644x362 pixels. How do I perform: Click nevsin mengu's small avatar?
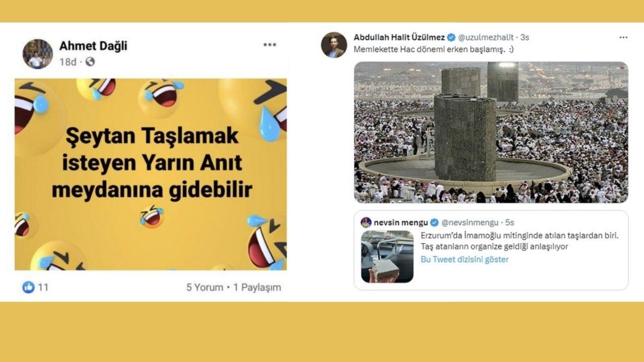pyautogui.click(x=366, y=222)
